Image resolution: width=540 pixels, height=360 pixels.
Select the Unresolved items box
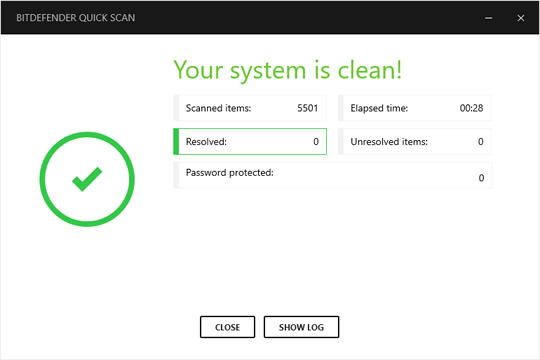(x=415, y=142)
